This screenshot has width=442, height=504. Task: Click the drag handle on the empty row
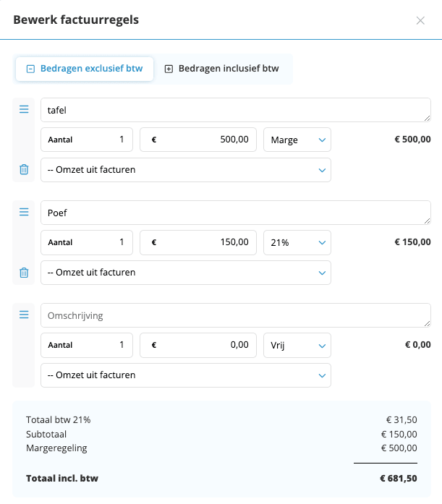pyautogui.click(x=24, y=315)
